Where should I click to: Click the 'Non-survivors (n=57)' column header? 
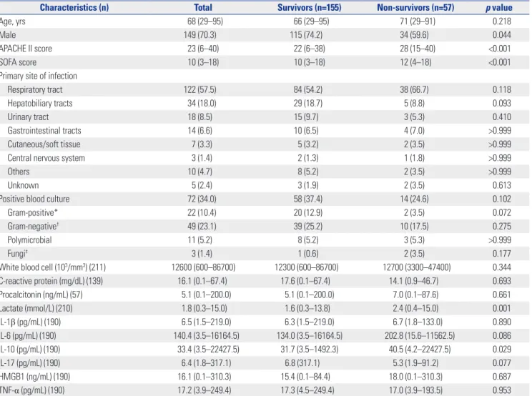[415, 7]
